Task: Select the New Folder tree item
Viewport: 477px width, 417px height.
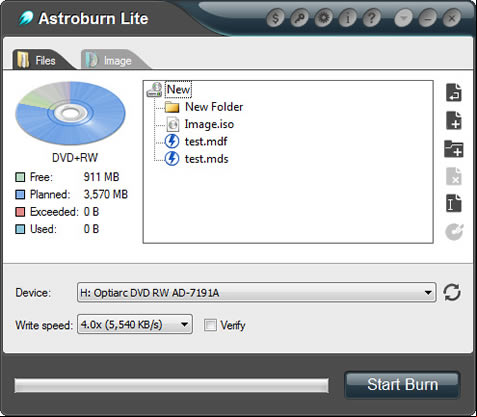Action: click(214, 107)
